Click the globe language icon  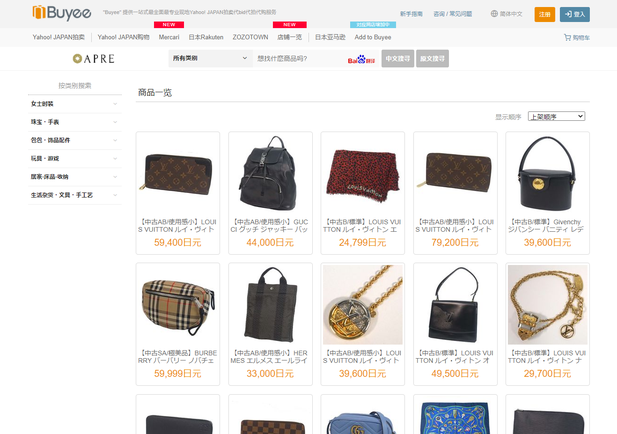494,14
